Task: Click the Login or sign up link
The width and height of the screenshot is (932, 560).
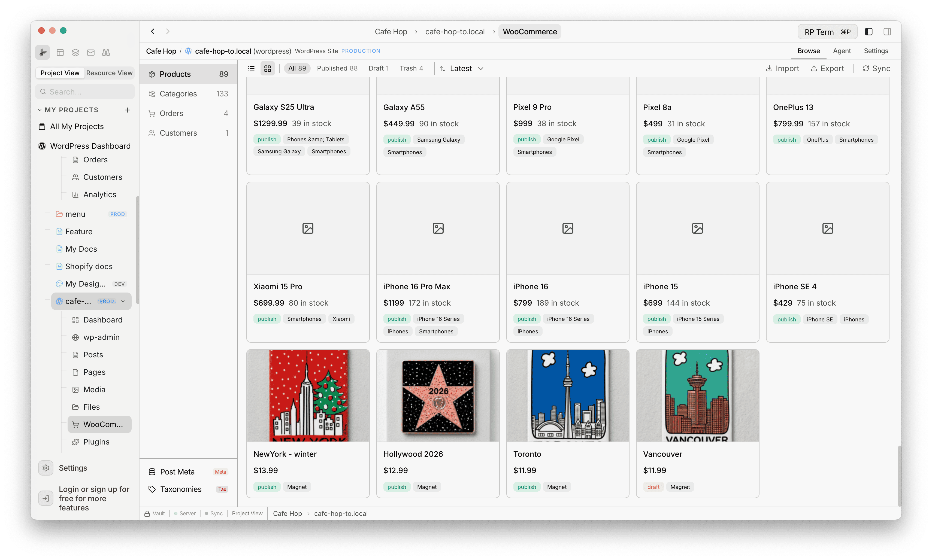Action: click(94, 498)
